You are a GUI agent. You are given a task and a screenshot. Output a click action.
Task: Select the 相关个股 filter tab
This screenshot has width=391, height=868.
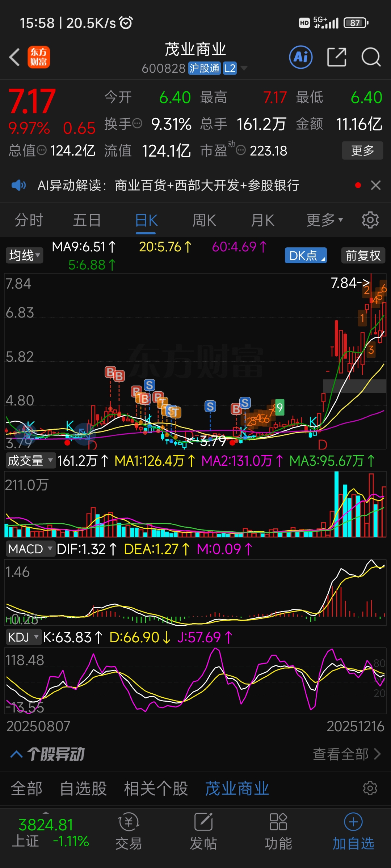(x=156, y=788)
